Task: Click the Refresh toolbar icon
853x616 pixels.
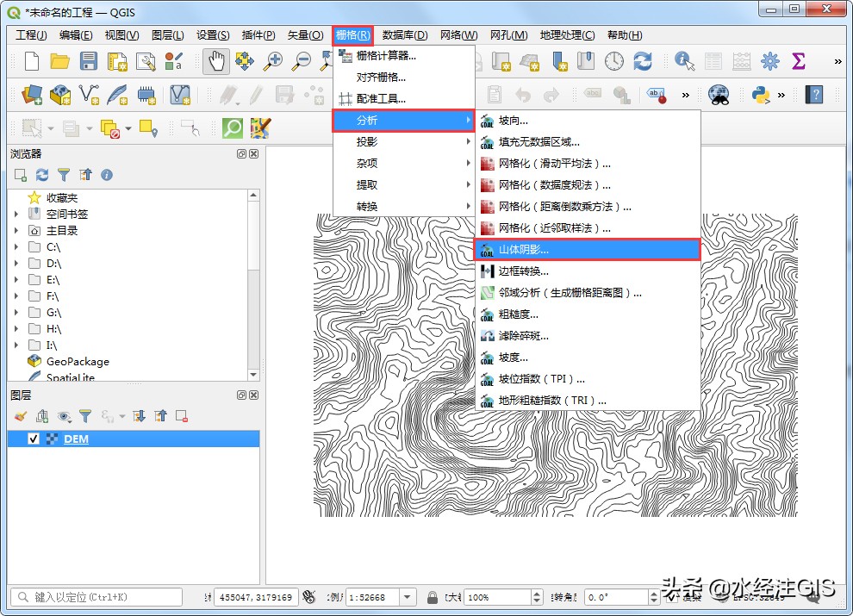Action: coord(643,61)
